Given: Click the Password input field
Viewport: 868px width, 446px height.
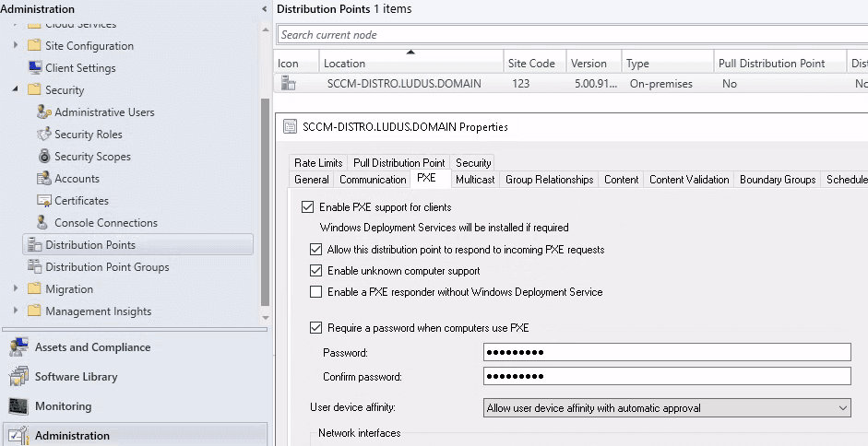Looking at the screenshot, I should coord(667,352).
